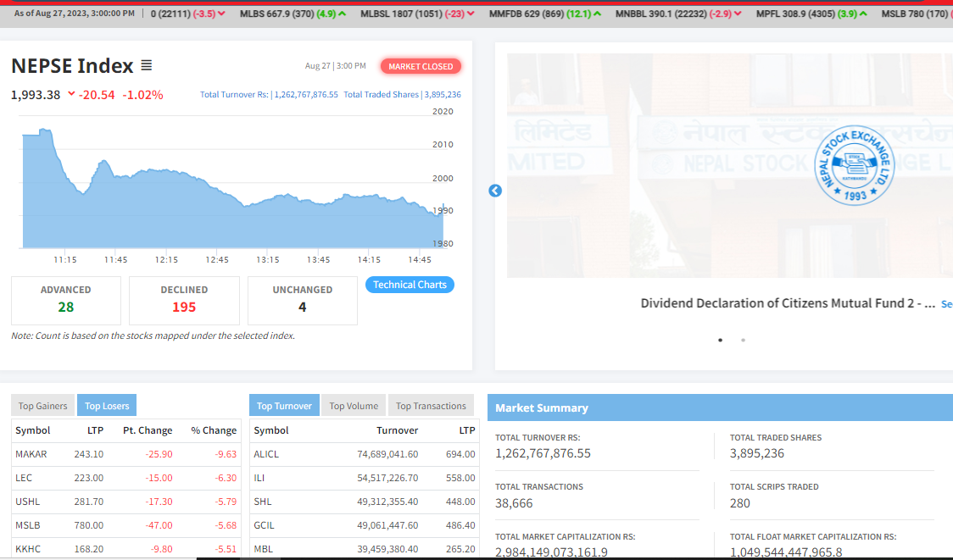Click the KKHC symbol in losers table

[28, 548]
